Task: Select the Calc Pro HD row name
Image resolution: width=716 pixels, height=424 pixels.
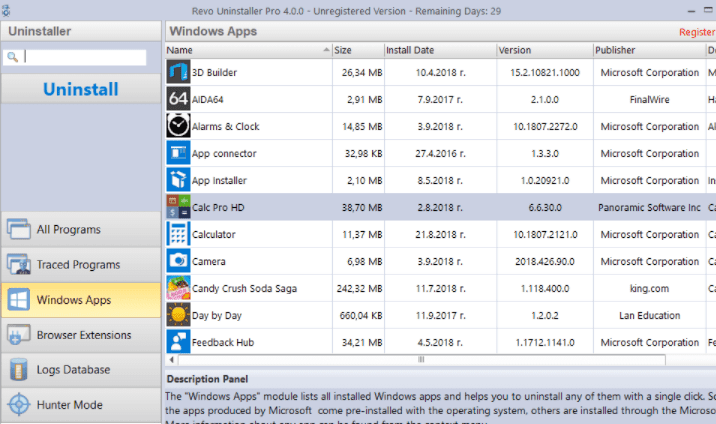Action: tap(218, 207)
